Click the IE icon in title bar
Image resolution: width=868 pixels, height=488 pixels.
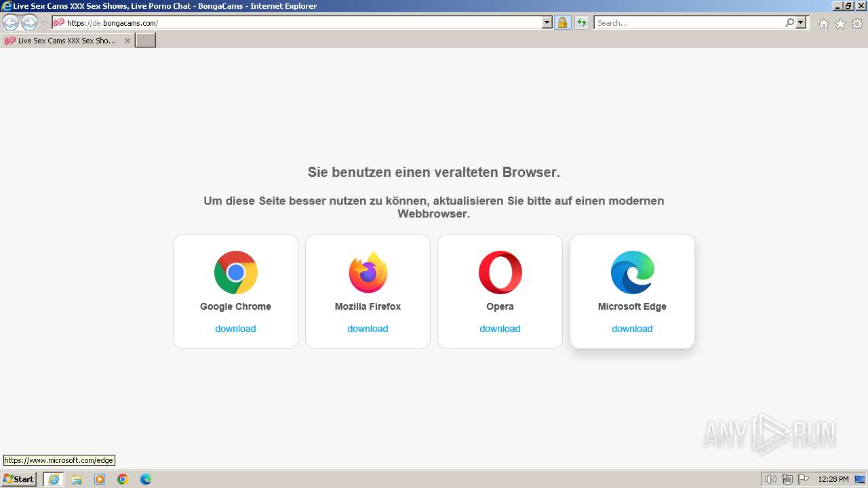7,5
